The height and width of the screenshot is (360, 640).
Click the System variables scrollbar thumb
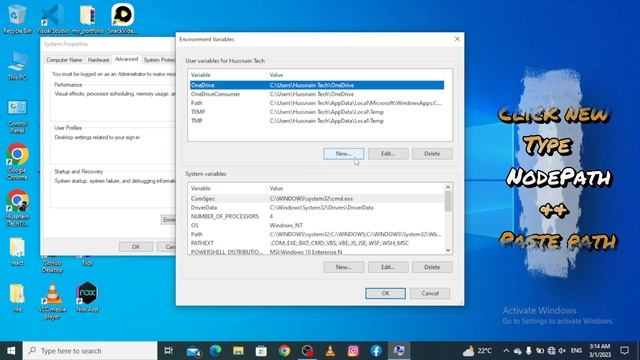coord(448,202)
